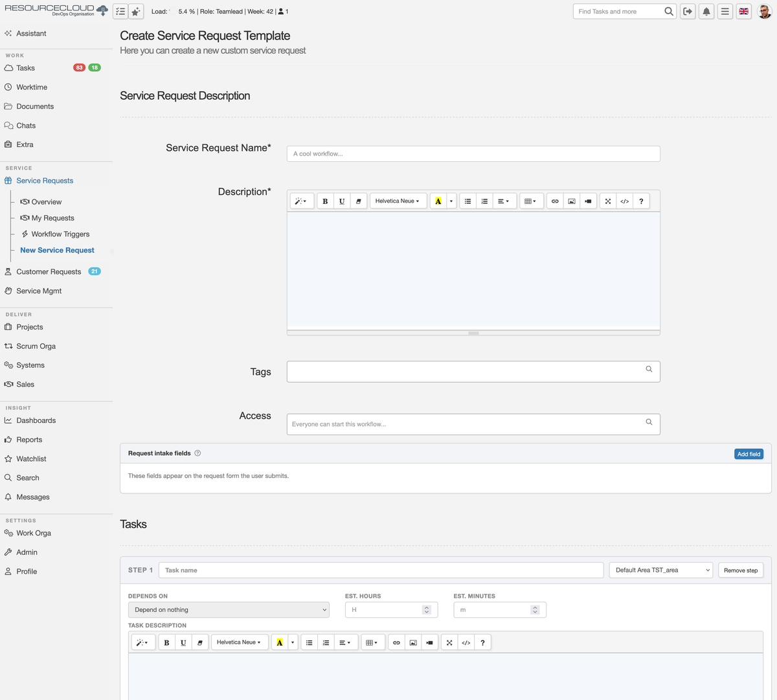This screenshot has height=700, width=777.
Task: Click the Description editor resize handle bar
Action: (x=473, y=333)
